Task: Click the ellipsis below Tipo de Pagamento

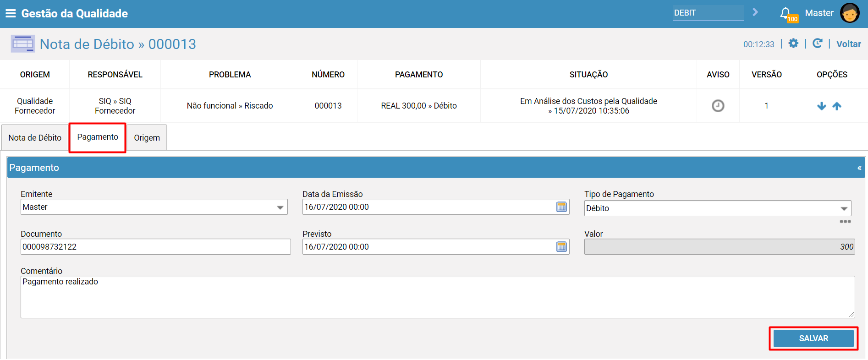Action: (x=845, y=222)
